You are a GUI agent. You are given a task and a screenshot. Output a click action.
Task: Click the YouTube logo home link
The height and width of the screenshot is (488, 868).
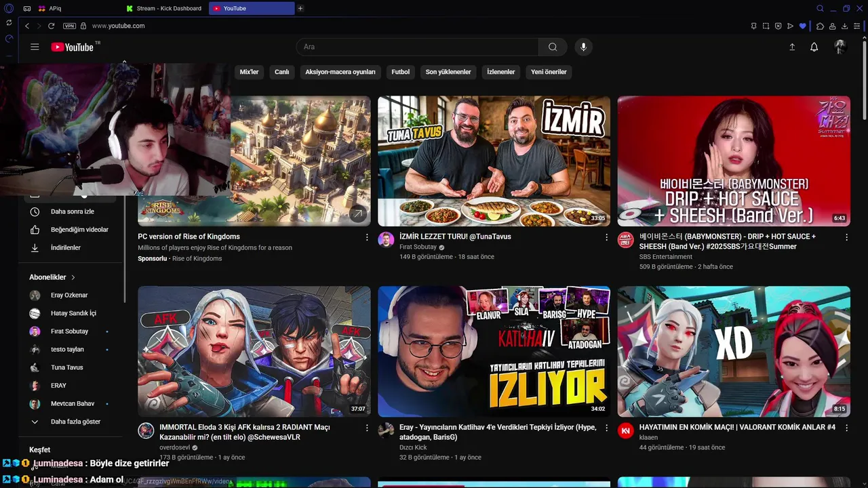(72, 47)
